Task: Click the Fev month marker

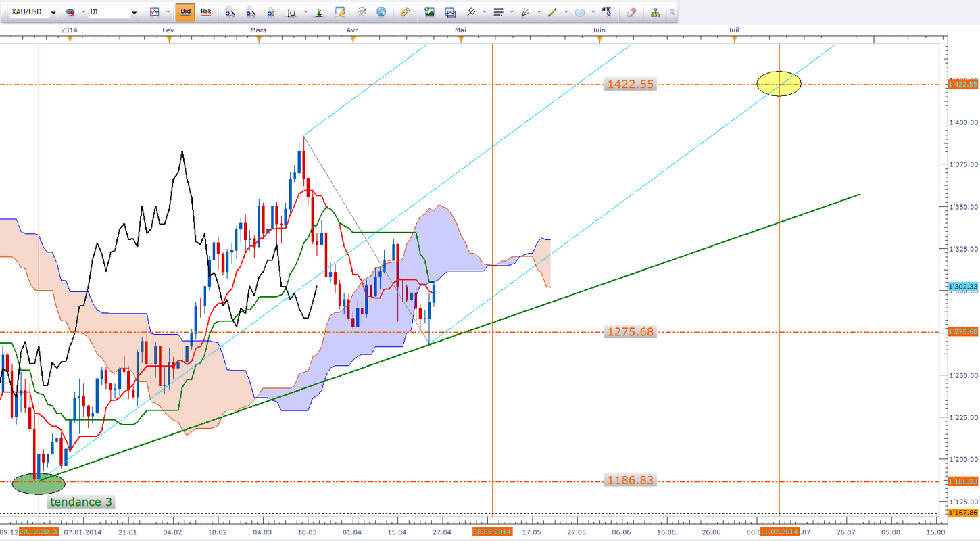Action: coord(169,30)
